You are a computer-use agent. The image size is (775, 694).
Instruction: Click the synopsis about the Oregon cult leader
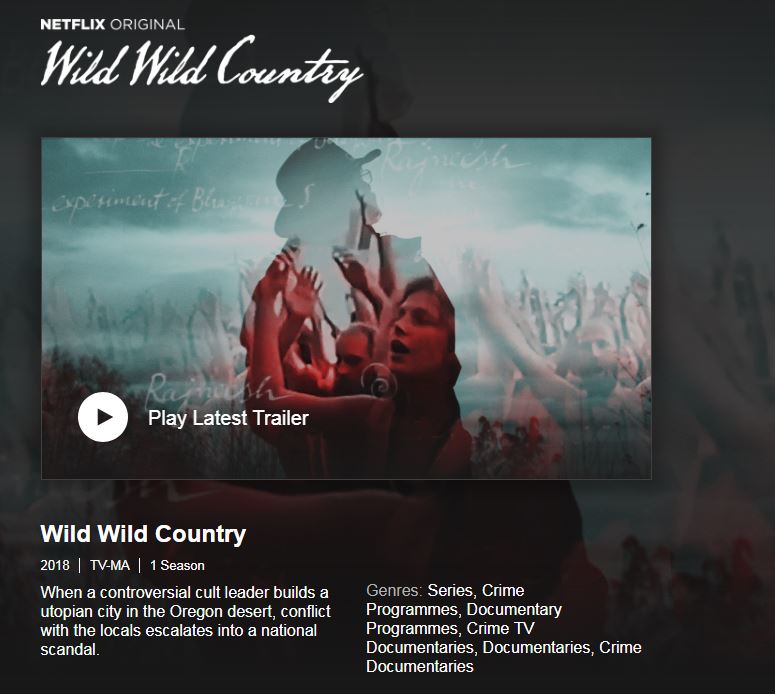(185, 621)
